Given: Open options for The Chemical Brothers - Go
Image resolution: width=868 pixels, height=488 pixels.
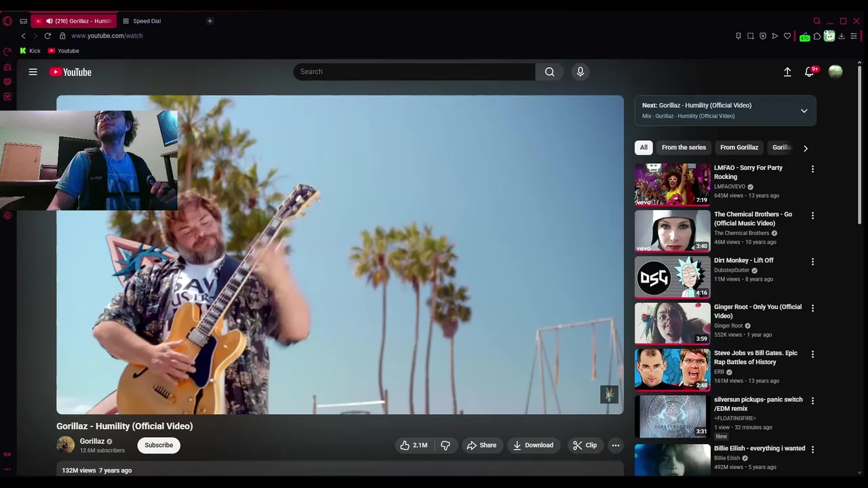Looking at the screenshot, I should coord(812,216).
